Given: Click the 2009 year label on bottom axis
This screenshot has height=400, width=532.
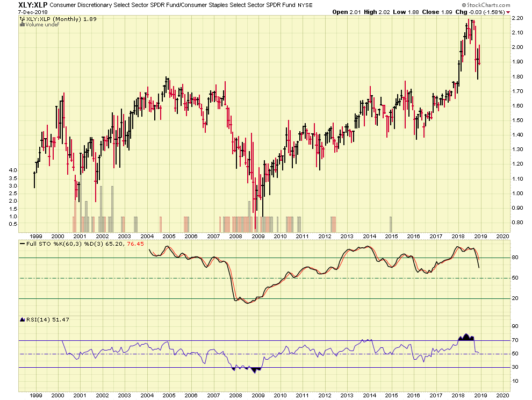Looking at the screenshot, I should (258, 235).
